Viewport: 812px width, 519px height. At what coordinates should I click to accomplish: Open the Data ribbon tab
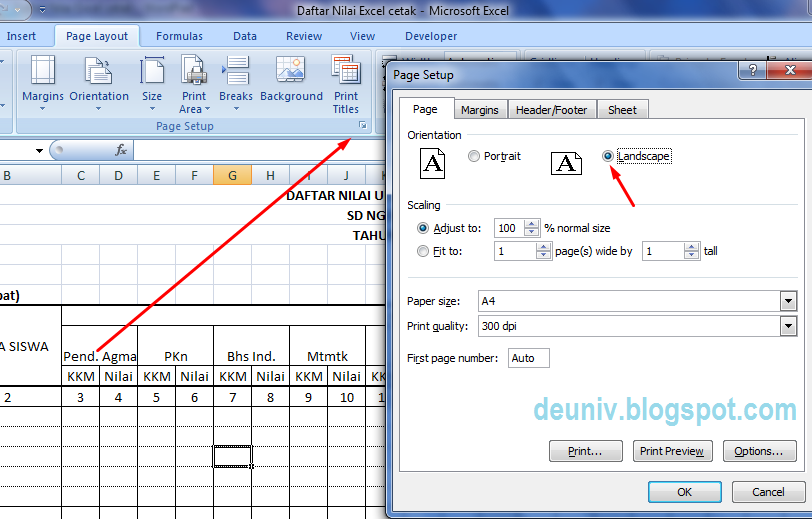(245, 36)
